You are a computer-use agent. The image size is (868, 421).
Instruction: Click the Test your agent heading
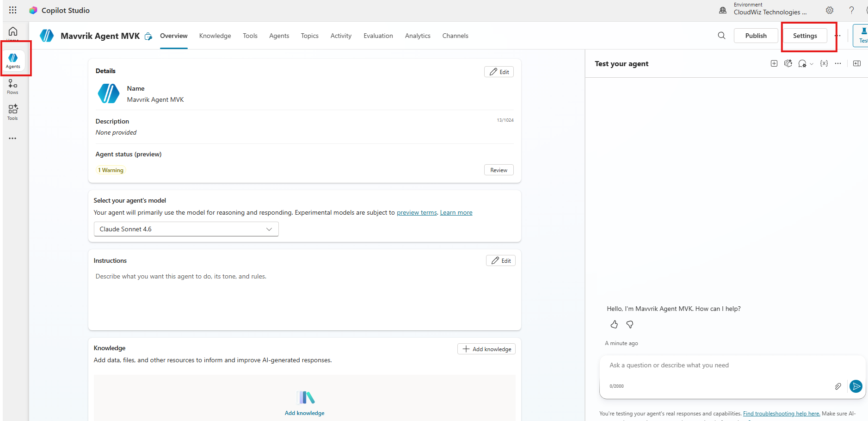[622, 64]
